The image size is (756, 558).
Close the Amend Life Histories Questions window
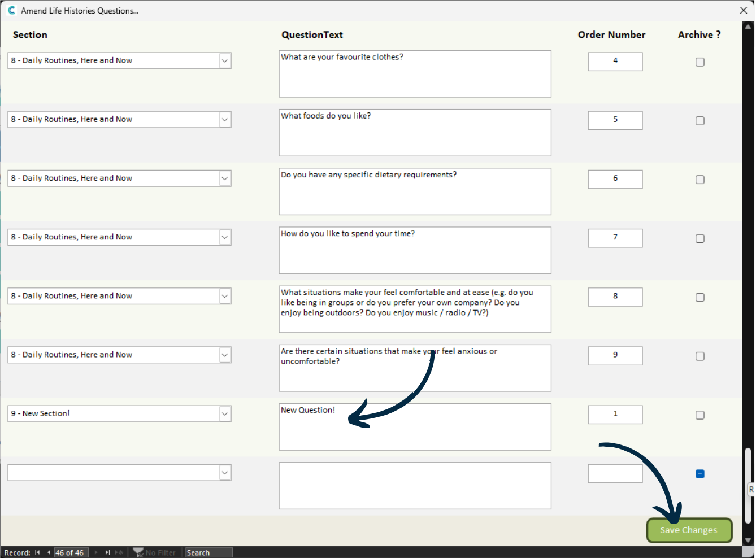pos(744,10)
